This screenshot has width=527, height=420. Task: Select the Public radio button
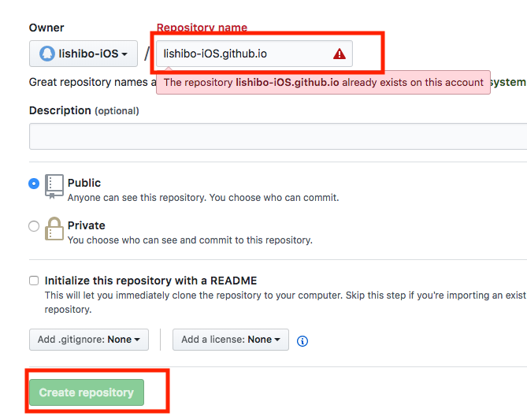(34, 184)
